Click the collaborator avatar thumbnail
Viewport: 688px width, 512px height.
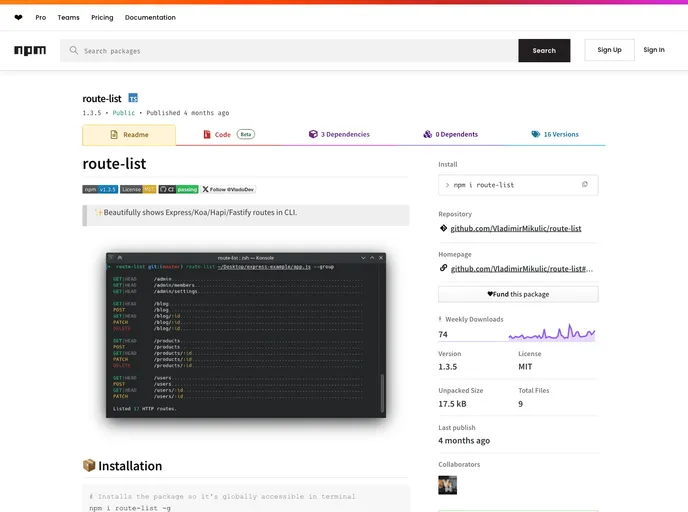click(447, 485)
